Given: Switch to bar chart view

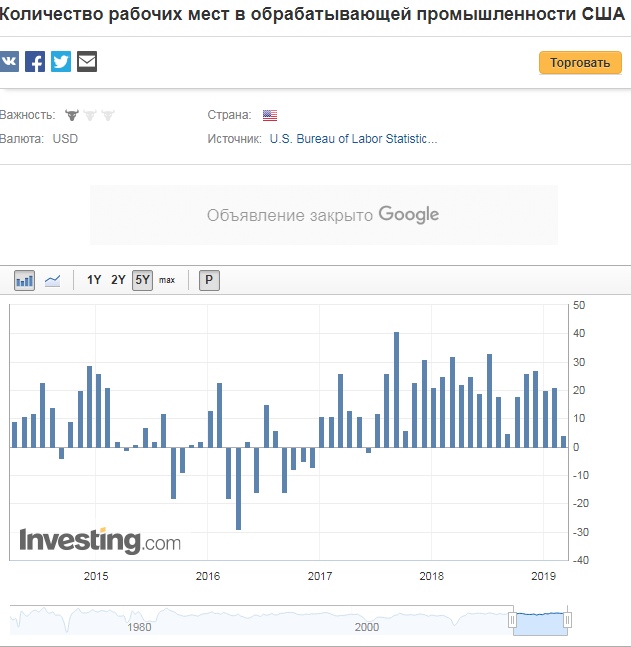Looking at the screenshot, I should click(x=25, y=280).
